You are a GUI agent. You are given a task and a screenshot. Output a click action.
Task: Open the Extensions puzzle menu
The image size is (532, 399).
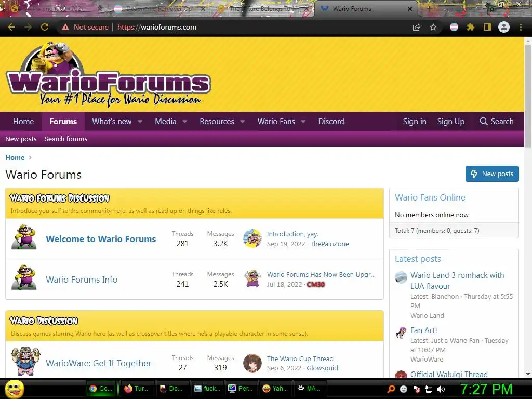point(471,27)
